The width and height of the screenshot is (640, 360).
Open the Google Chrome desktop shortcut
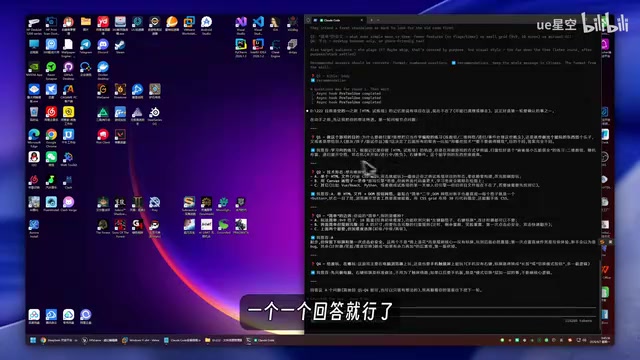pos(51,138)
